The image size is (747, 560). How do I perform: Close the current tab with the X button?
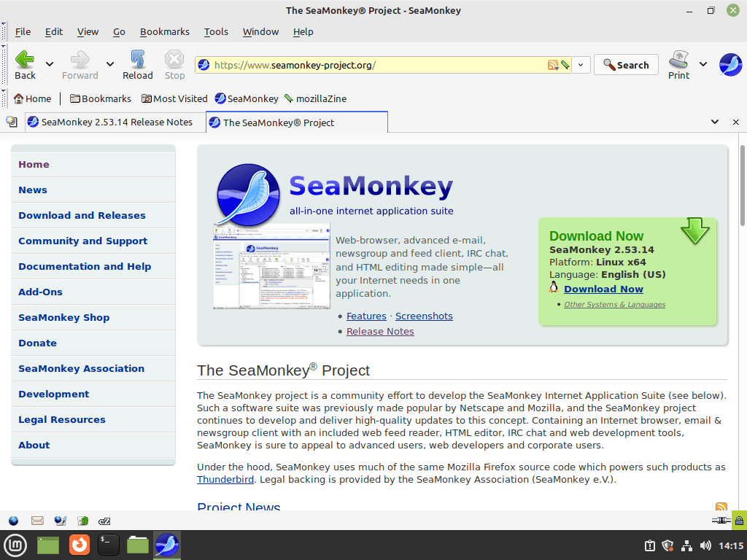735,122
